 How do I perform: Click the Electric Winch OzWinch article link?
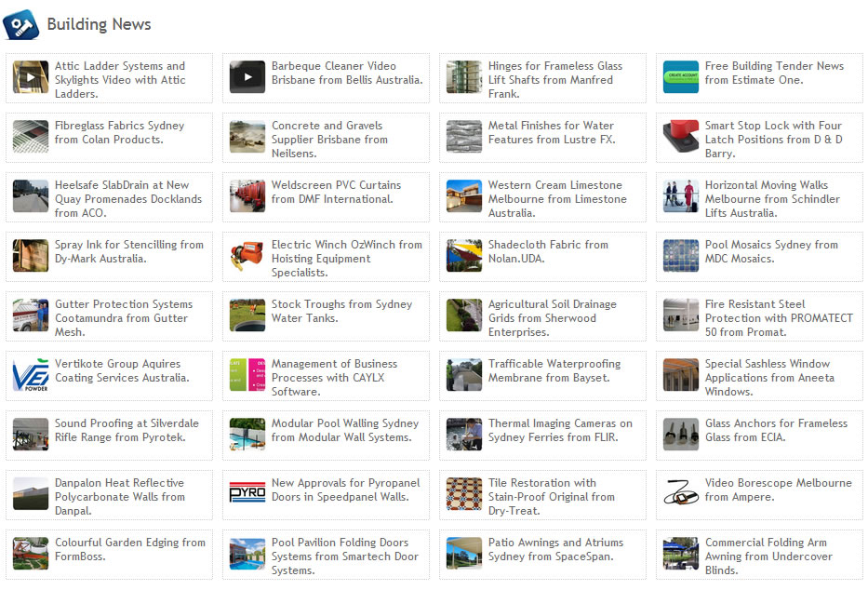[x=346, y=259]
